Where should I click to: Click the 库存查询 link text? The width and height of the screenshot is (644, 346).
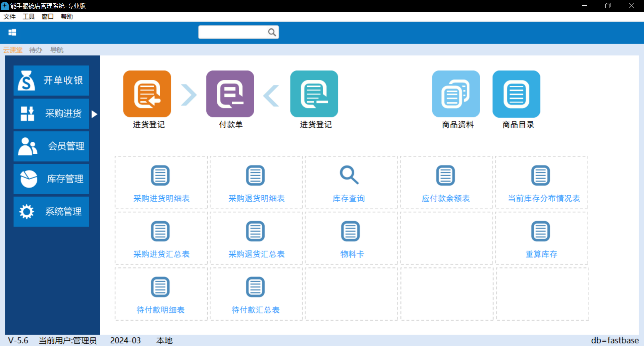pos(349,198)
